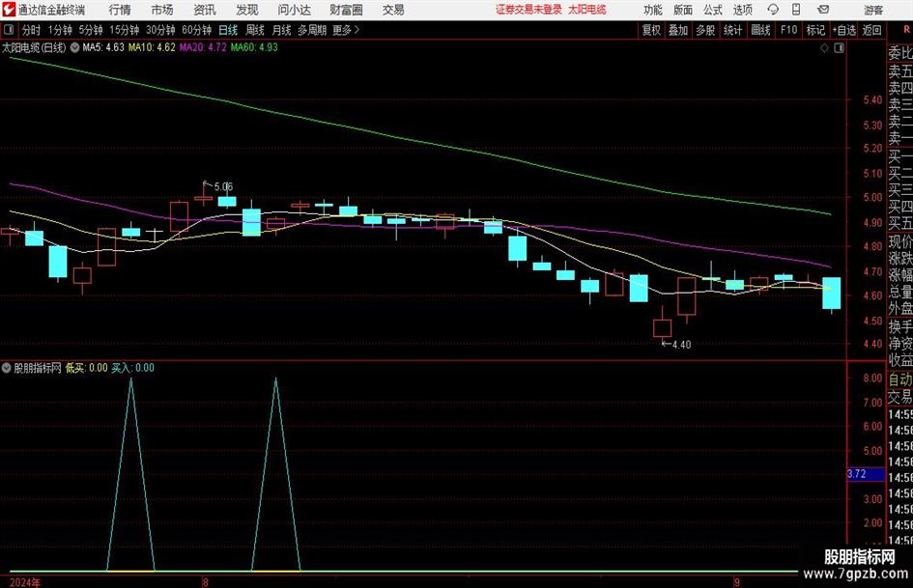Click the 太阳电缆(日线) chart title
Screen dimensions: 913x588
click(34, 47)
